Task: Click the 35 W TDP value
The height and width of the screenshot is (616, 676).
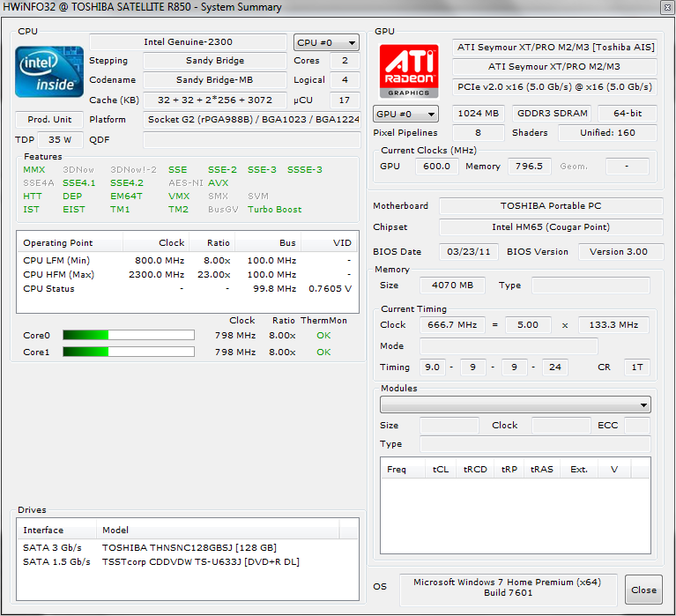Action: (60, 139)
